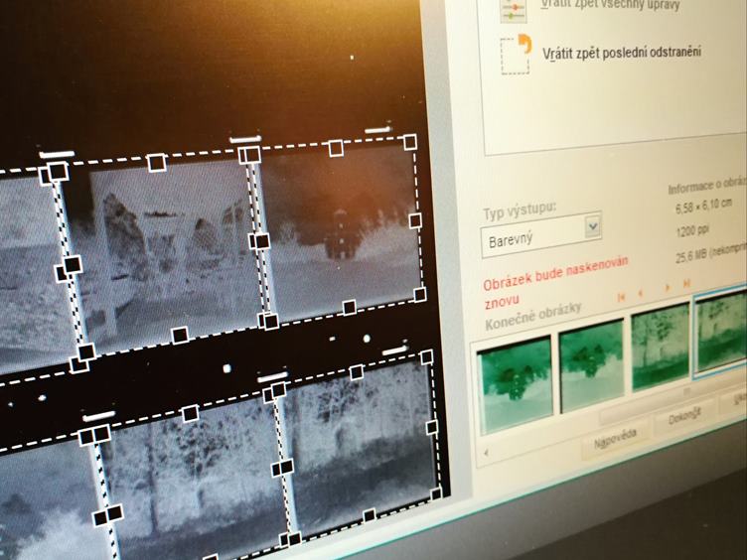The image size is (747, 560).
Task: Click 'Vrátit zpět poslední odstranění' text link
Action: click(622, 53)
